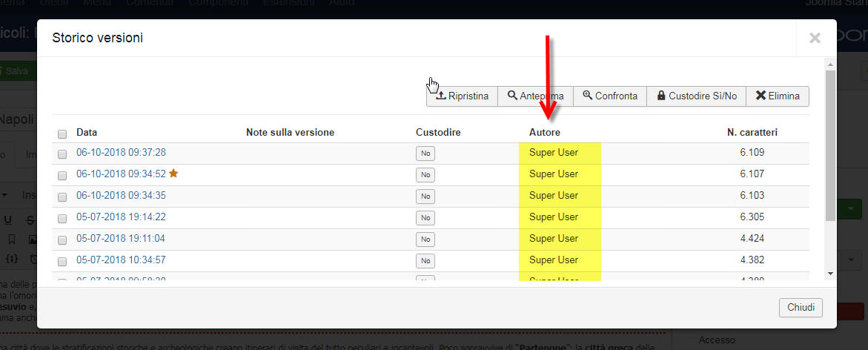
Task: Open version link 05-07-2018 19:14:22
Action: (121, 217)
